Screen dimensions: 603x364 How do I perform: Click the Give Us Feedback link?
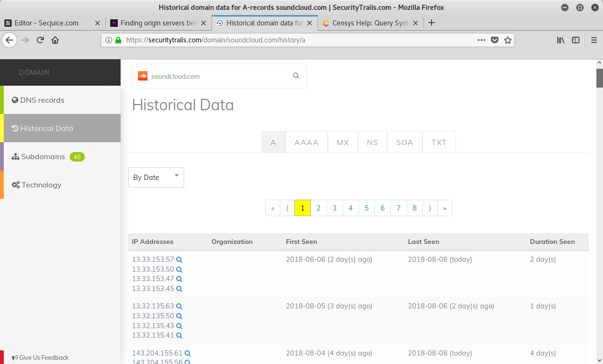pos(41,357)
